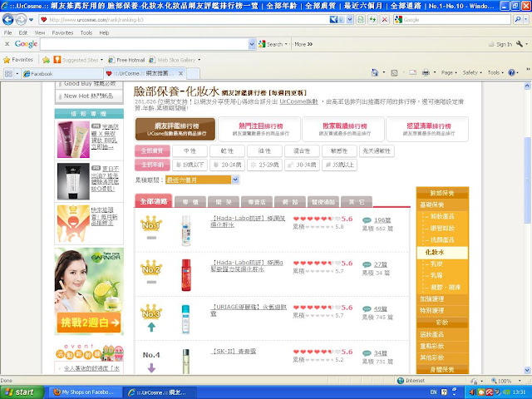532x399 pixels.
Task: Select the 35歲以上 age filter
Action: 339,165
